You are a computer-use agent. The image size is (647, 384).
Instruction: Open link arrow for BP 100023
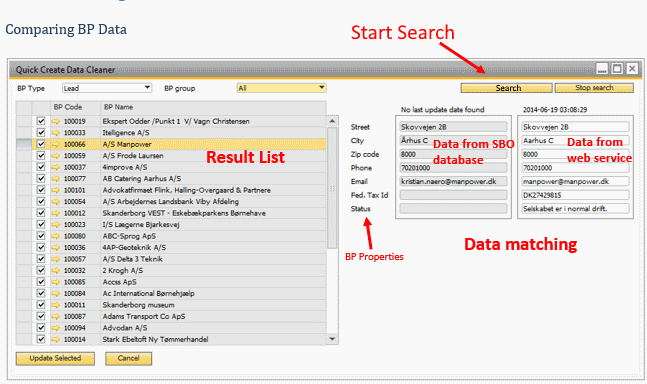click(56, 225)
